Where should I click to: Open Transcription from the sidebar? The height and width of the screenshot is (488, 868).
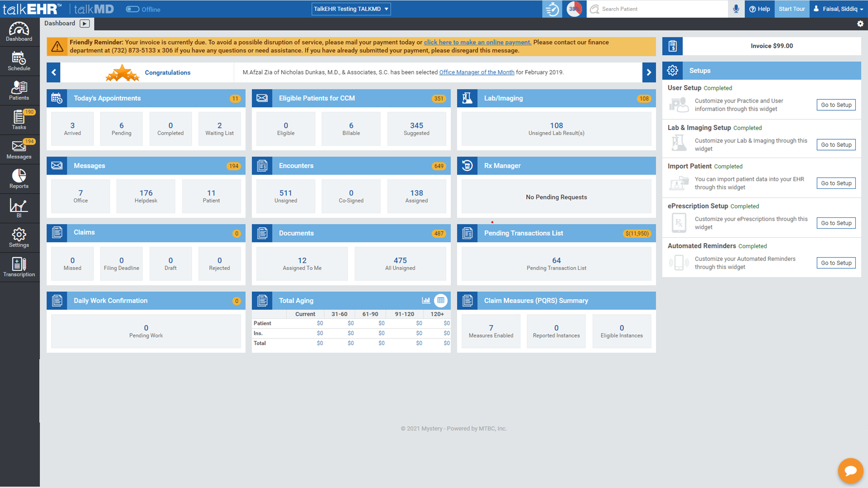click(x=19, y=267)
